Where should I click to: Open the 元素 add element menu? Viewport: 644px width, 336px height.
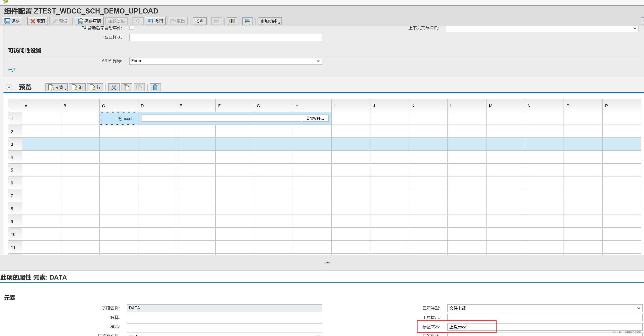57,87
